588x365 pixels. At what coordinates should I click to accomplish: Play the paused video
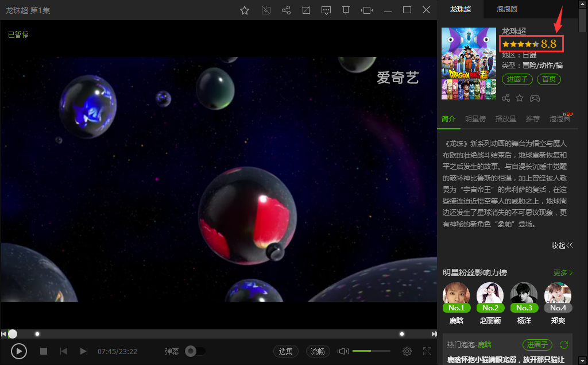pyautogui.click(x=19, y=351)
